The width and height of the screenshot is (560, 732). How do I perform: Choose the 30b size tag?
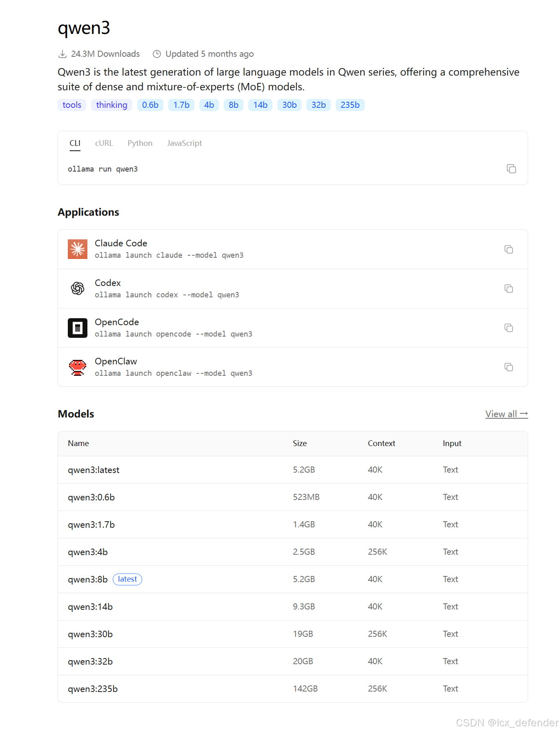point(290,105)
